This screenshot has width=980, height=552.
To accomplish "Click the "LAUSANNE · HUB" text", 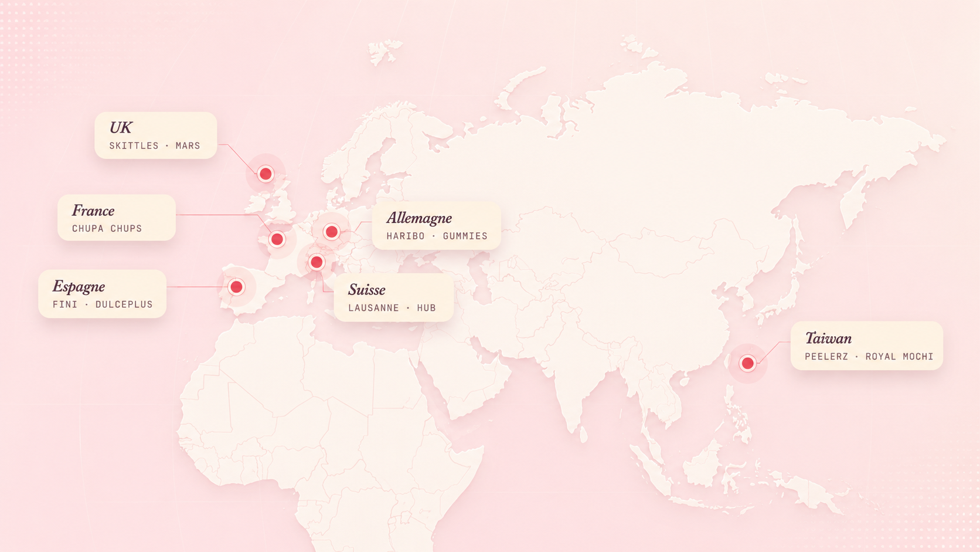I will [x=392, y=307].
